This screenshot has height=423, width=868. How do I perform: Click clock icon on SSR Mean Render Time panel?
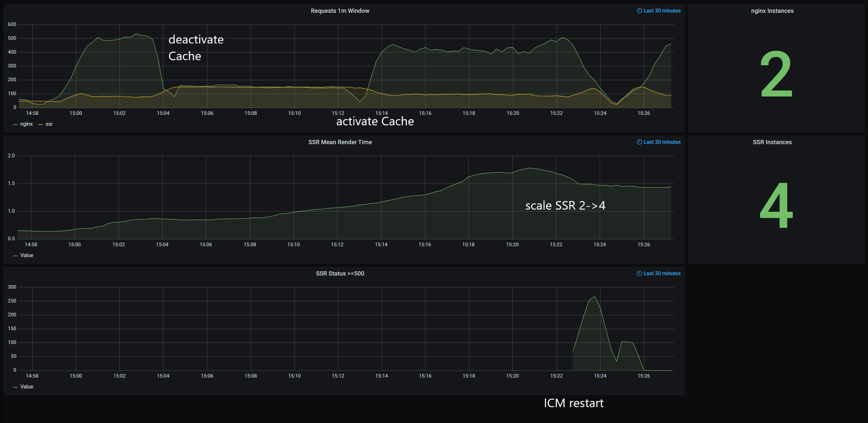639,142
